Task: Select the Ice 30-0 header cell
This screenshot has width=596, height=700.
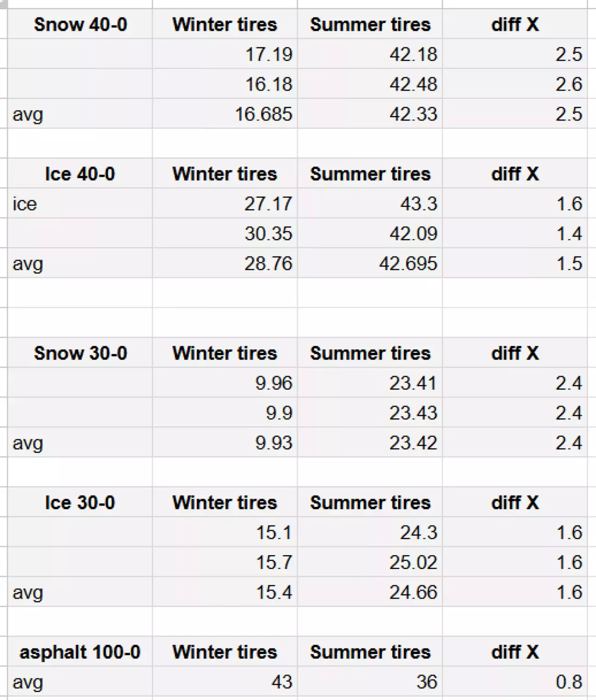Action: [x=80, y=502]
